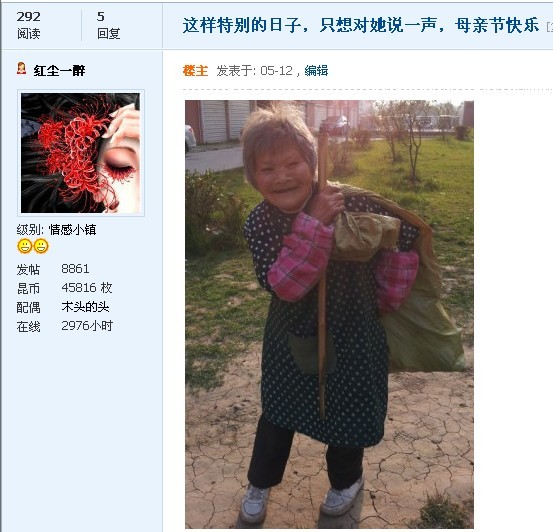Open the thread title about 母亲节快乐
The image size is (553, 532).
[x=360, y=25]
